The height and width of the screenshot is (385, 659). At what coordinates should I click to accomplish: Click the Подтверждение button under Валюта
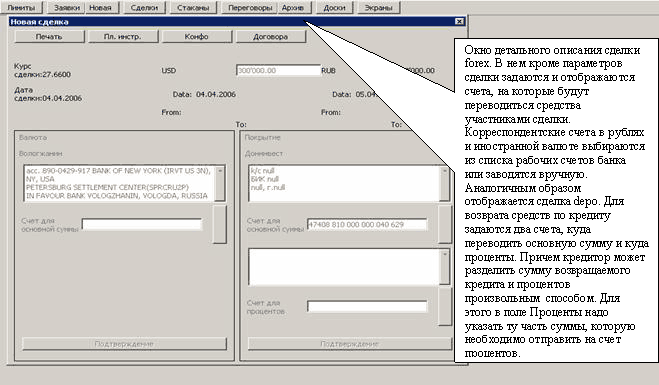pyautogui.click(x=124, y=344)
